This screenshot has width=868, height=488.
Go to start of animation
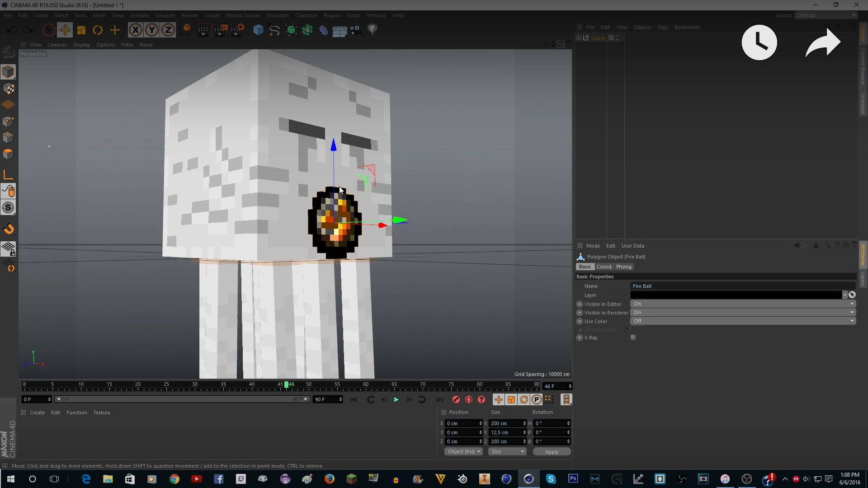click(x=354, y=399)
